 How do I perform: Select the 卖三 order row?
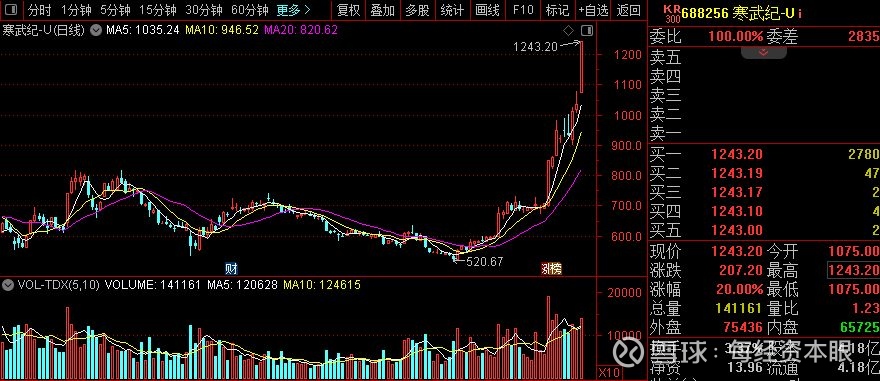(x=763, y=95)
